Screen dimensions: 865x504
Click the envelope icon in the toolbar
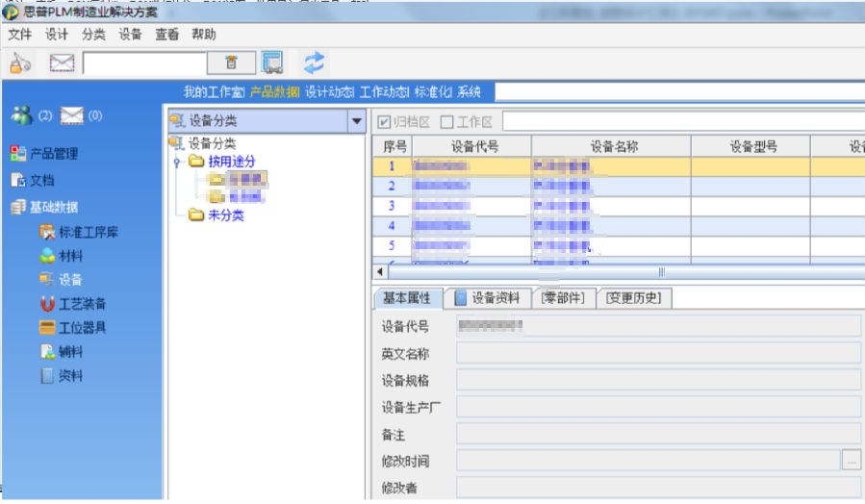click(x=63, y=63)
